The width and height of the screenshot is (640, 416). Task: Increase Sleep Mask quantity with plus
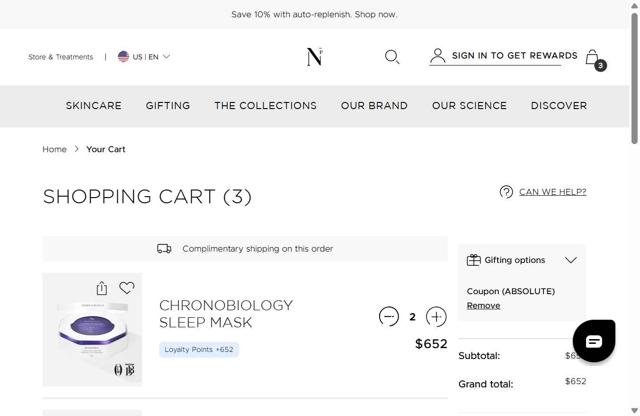coord(436,316)
